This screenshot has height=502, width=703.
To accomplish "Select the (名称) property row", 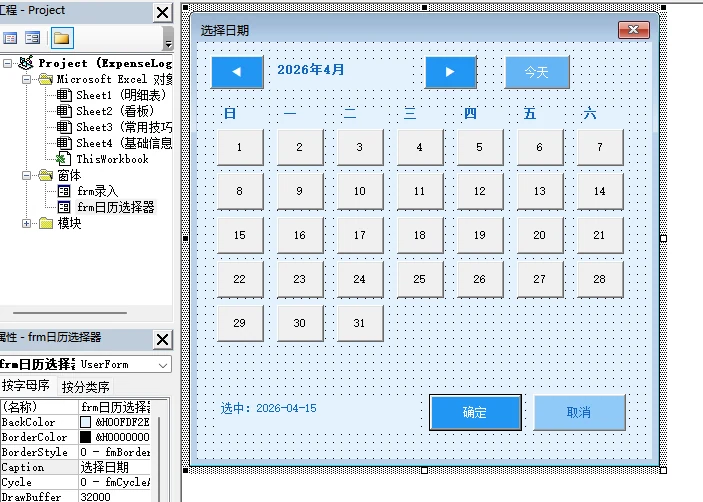I will [x=76, y=407].
